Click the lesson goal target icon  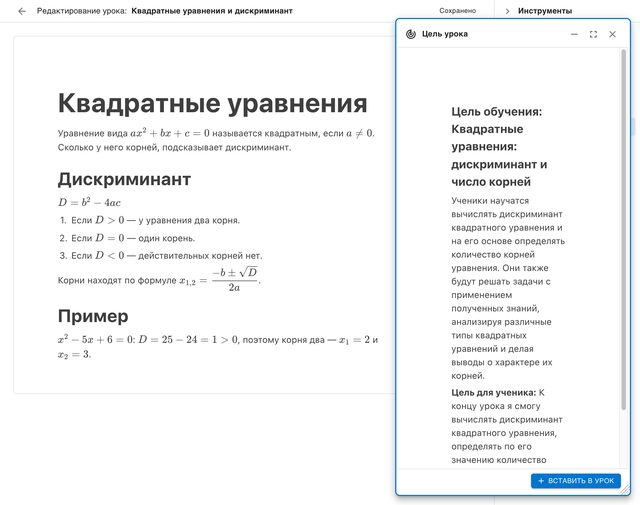click(x=411, y=34)
